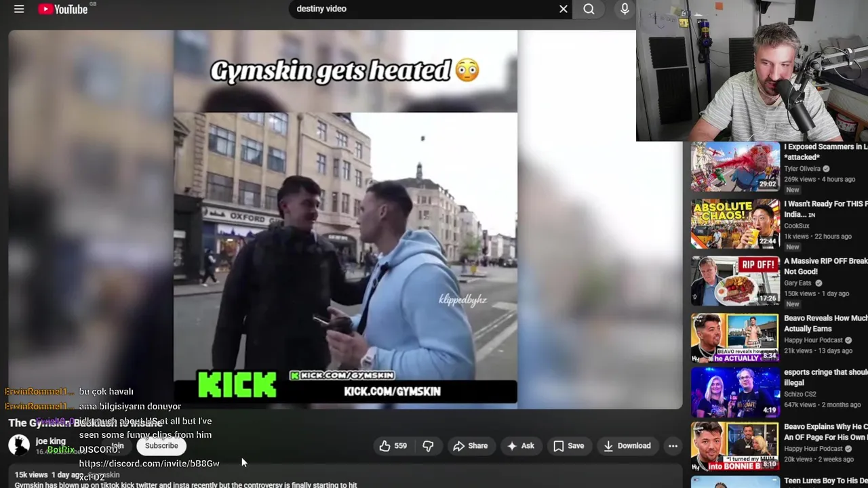Open title "A Massive RIP OFF Break"

[826, 266]
